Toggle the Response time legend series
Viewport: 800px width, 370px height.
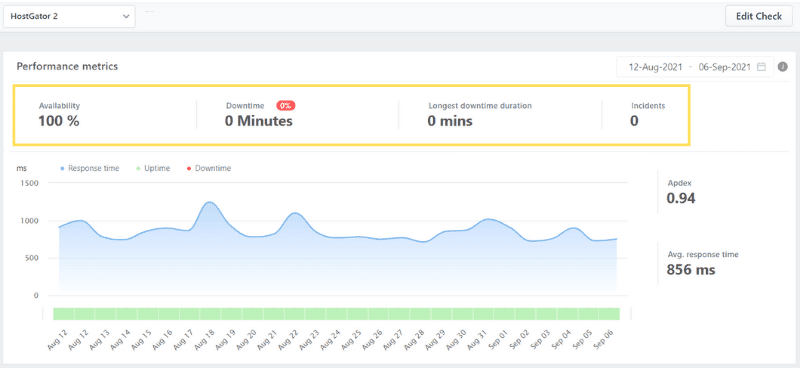(x=90, y=168)
